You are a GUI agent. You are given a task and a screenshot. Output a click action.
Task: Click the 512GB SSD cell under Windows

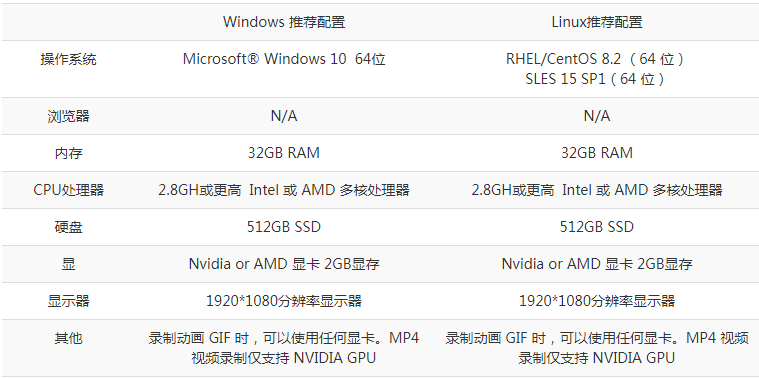(x=284, y=227)
